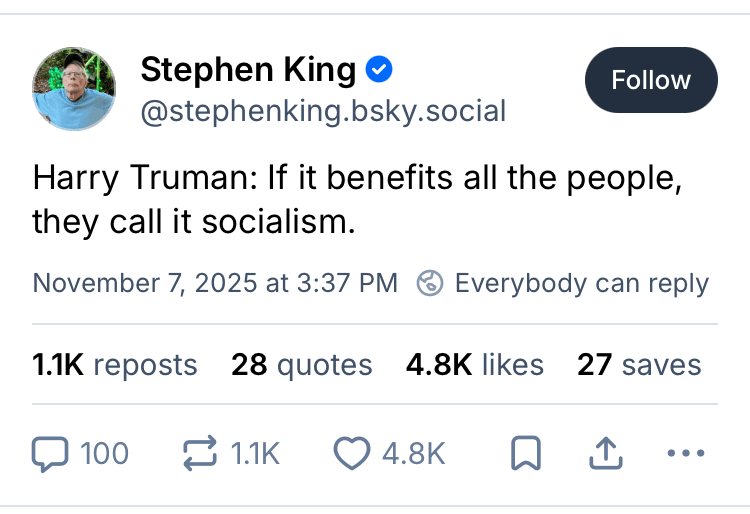This screenshot has width=750, height=514.
Task: Open Stephen King's profile avatar
Action: pos(75,89)
